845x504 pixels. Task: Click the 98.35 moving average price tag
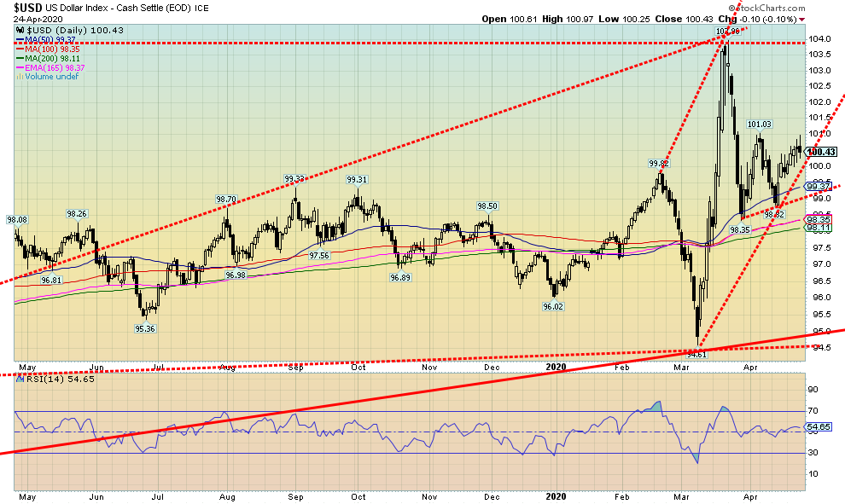tap(819, 219)
